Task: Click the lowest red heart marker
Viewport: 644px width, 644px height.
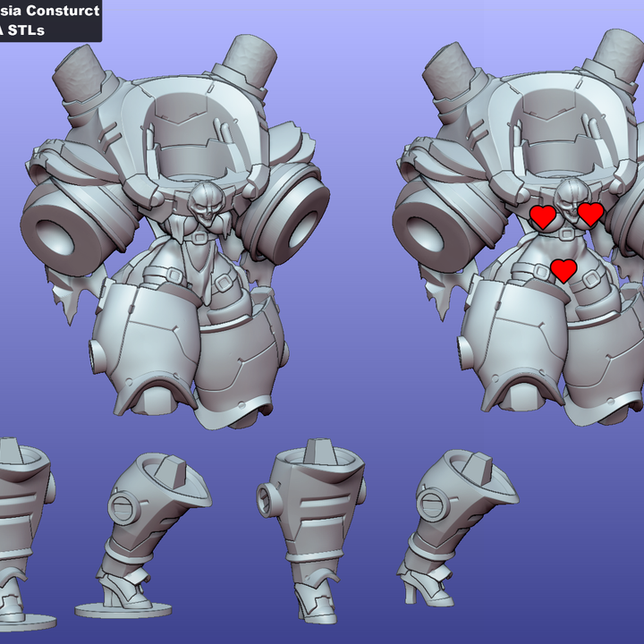Action: coord(563,269)
